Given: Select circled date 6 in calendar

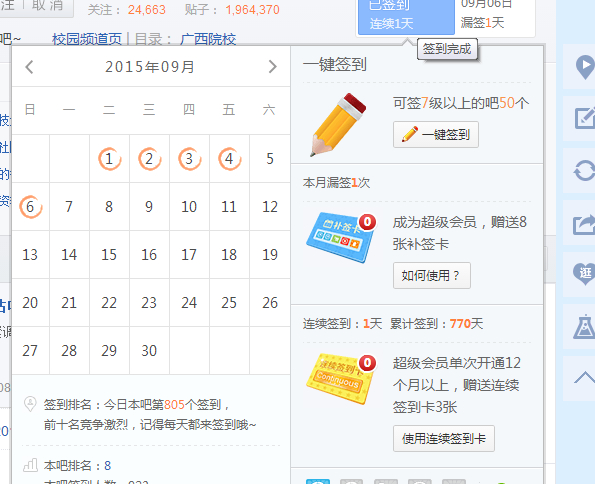Looking at the screenshot, I should point(30,207).
